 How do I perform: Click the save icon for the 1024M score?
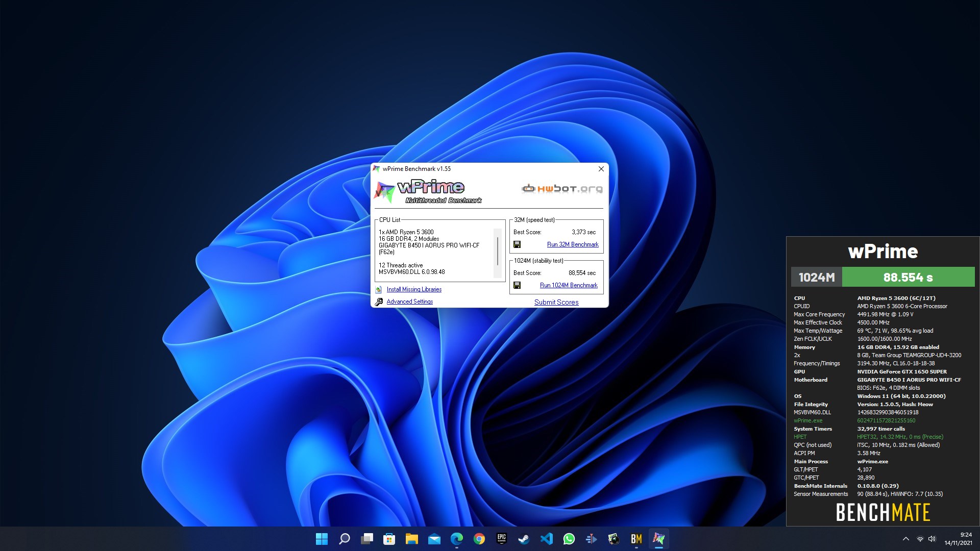[517, 285]
